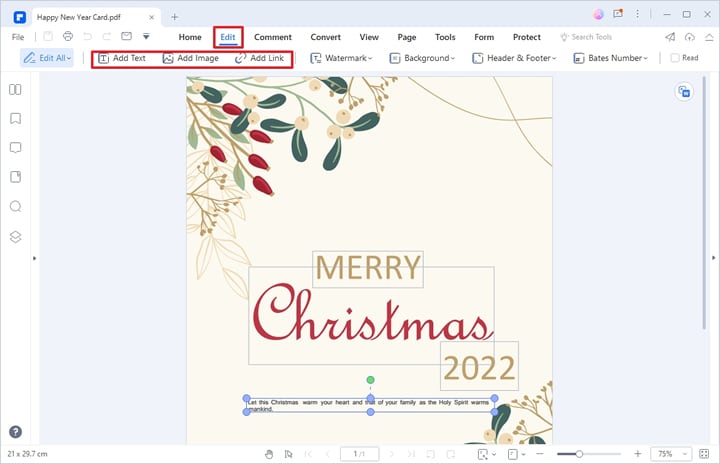
Task: Open the View tab
Action: 369,37
